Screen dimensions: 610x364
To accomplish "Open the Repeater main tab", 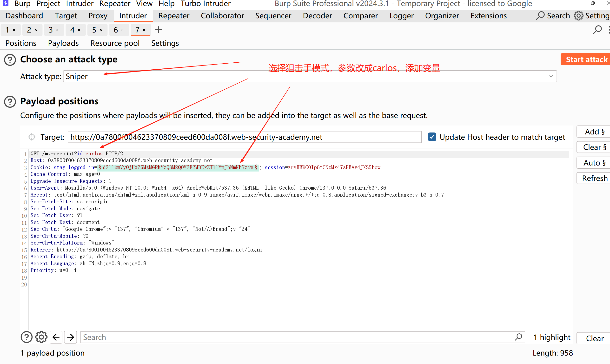I will pyautogui.click(x=174, y=16).
